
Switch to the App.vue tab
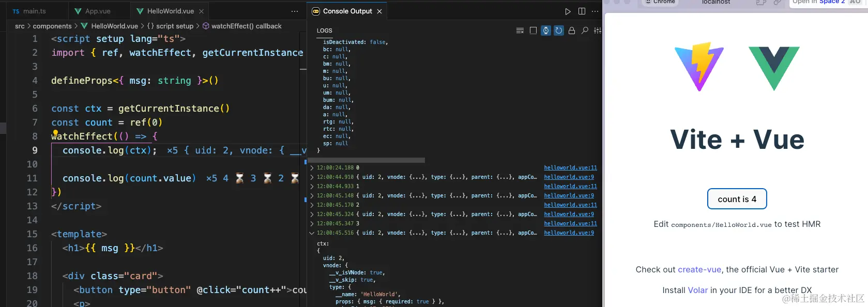tap(98, 11)
